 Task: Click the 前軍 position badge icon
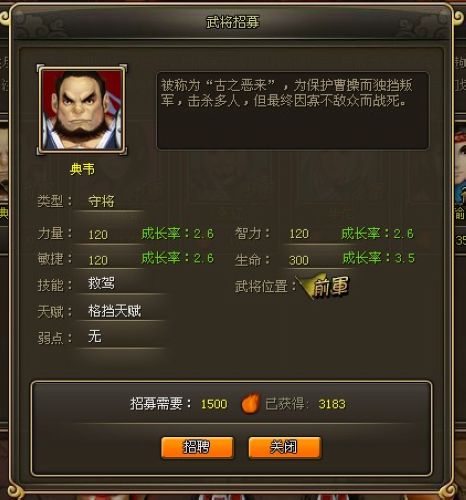(324, 287)
